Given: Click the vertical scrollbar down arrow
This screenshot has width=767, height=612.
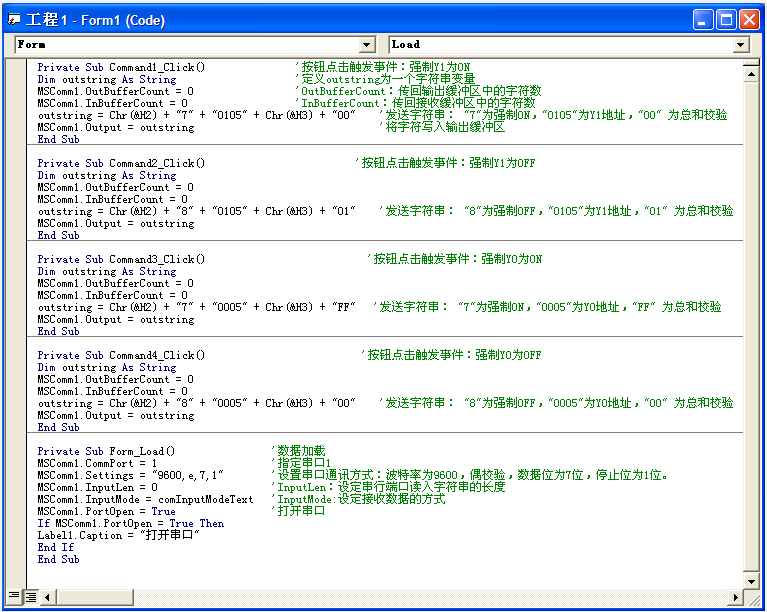Looking at the screenshot, I should pos(752,580).
